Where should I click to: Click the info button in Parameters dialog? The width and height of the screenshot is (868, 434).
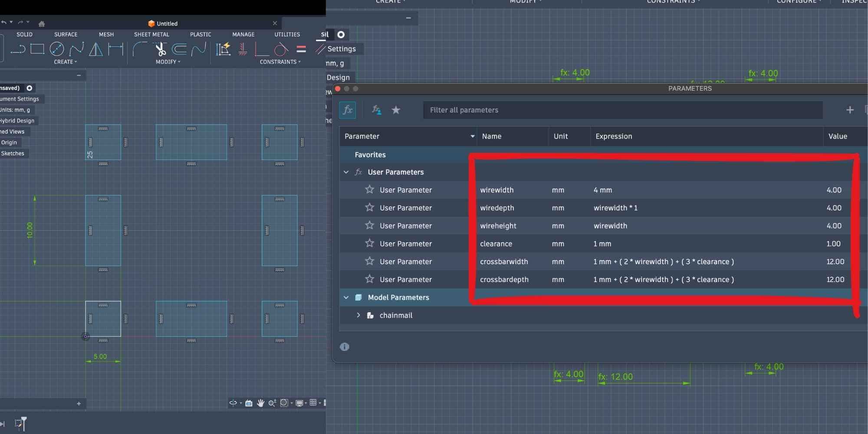coord(345,347)
